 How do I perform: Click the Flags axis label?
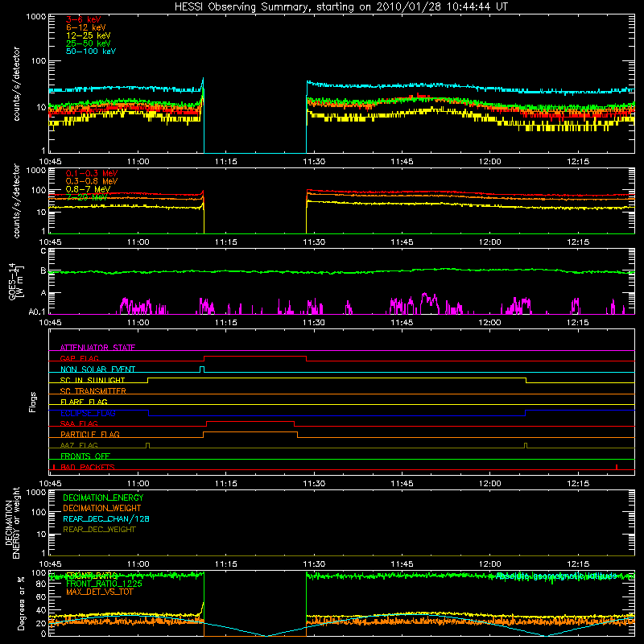click(33, 402)
